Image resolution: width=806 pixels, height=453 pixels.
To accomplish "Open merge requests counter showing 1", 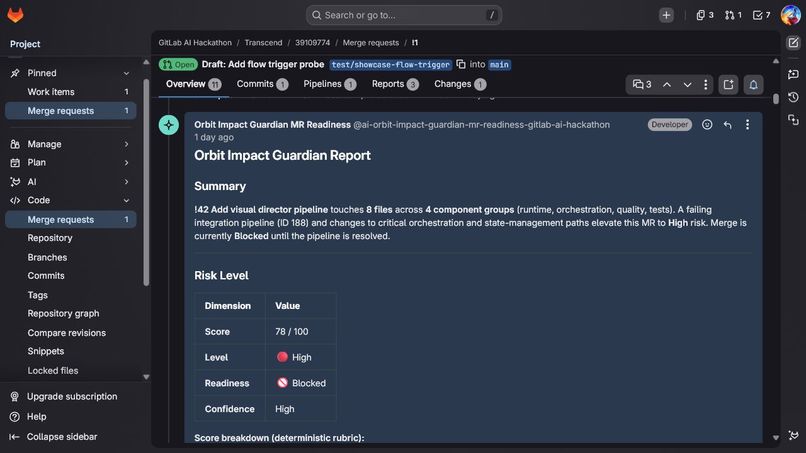I will tap(734, 15).
